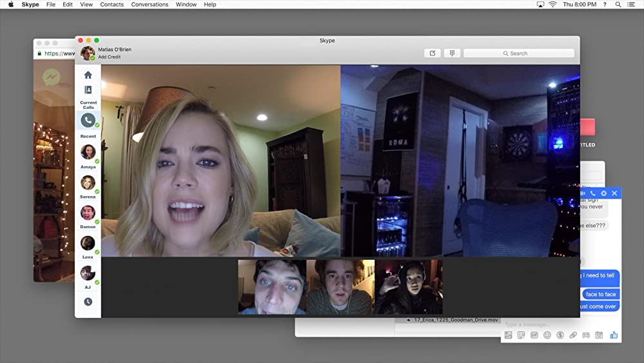Open the Skype Home view

point(88,75)
